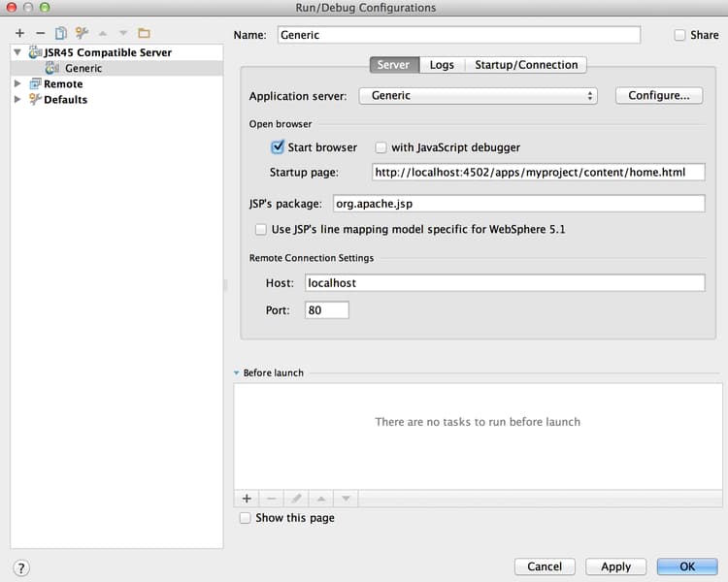Open the Startup/Connection tab
The image size is (728, 582).
click(526, 65)
